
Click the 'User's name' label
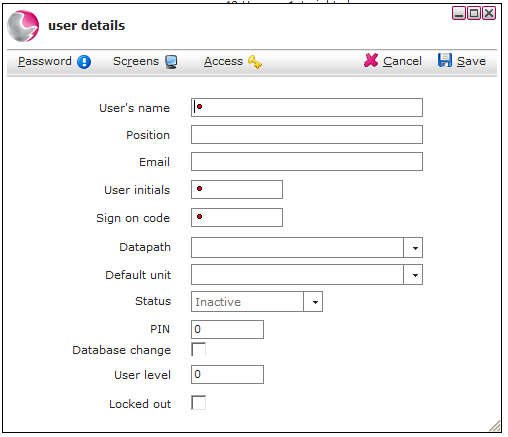pos(135,108)
